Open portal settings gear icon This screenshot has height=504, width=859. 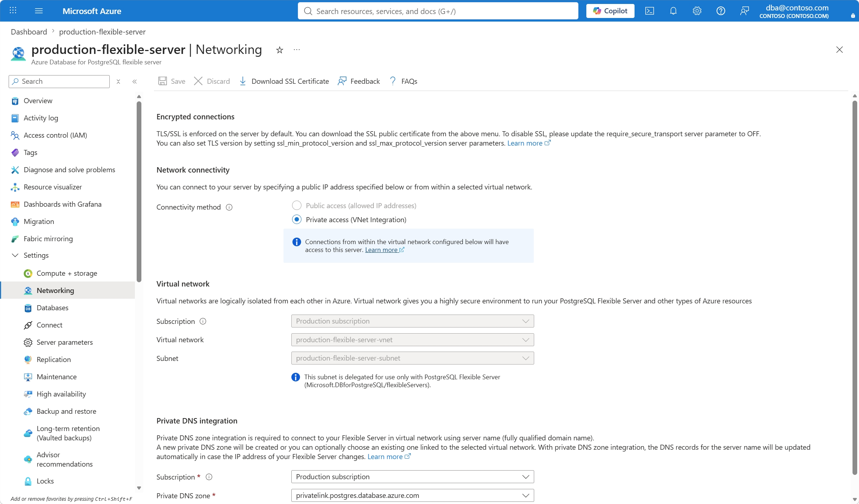point(697,11)
